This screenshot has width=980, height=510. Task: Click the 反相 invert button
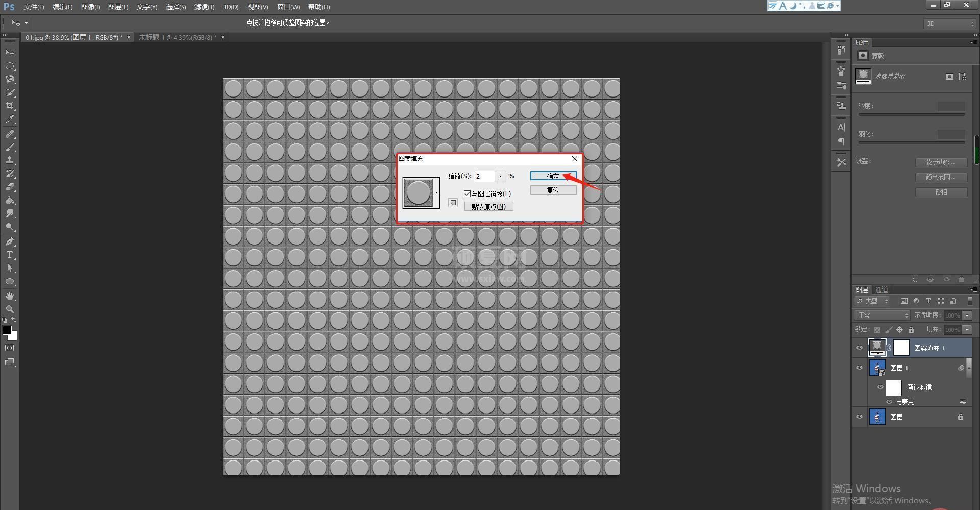941,192
